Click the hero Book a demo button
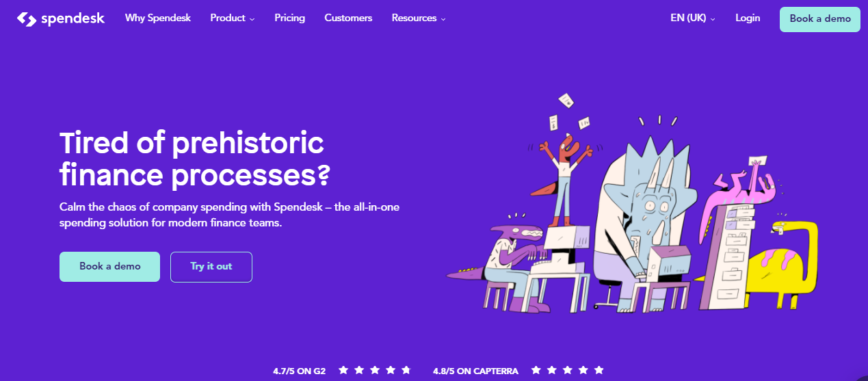Image resolution: width=868 pixels, height=381 pixels. [x=109, y=267]
